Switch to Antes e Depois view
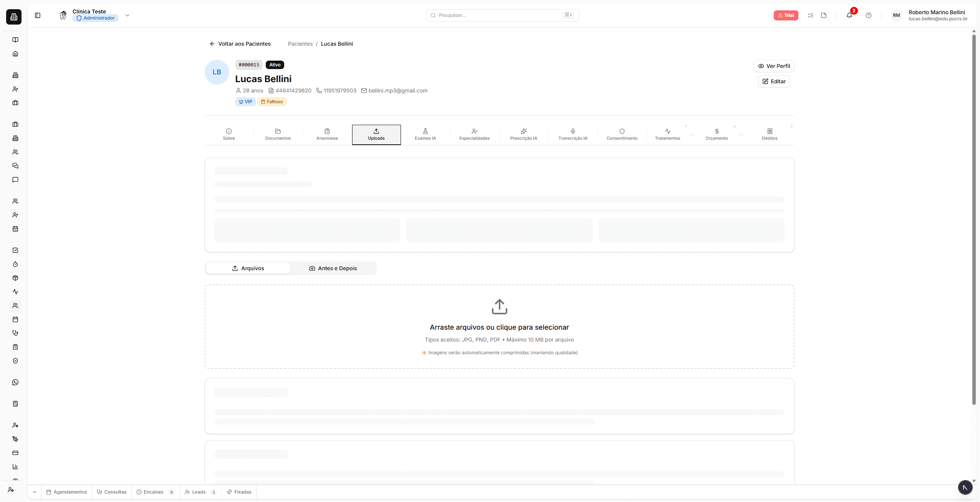Image resolution: width=980 pixels, height=502 pixels. [333, 268]
